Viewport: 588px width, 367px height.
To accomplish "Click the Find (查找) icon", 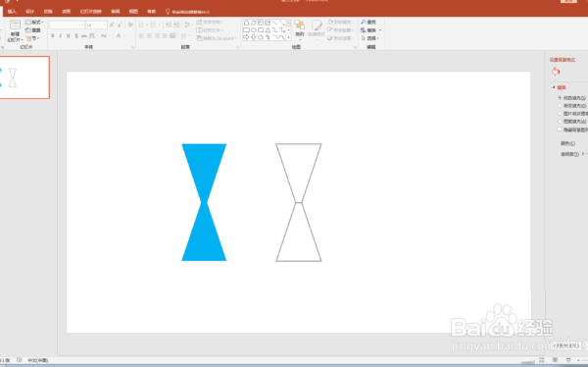I will pyautogui.click(x=363, y=23).
